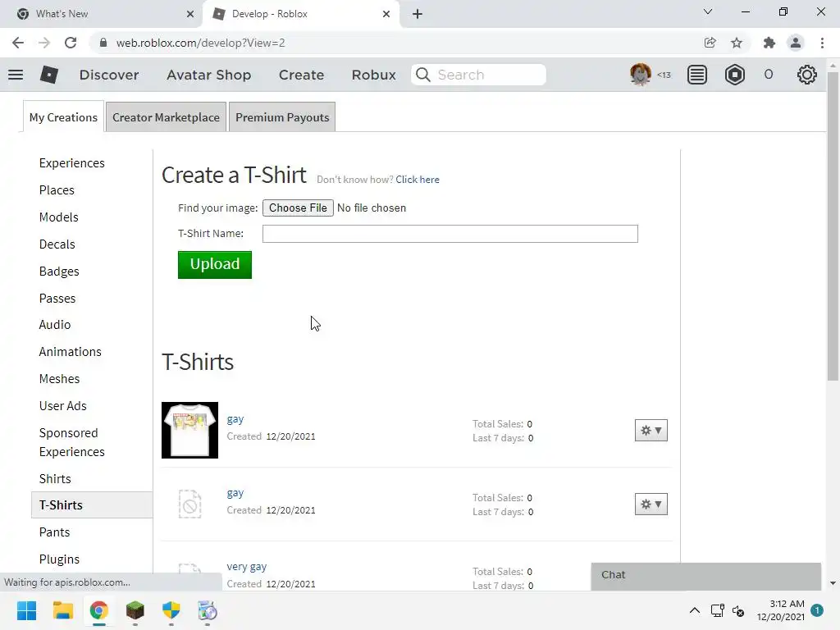Open gear dropdown for first gay shirt
840x630 pixels.
point(651,430)
